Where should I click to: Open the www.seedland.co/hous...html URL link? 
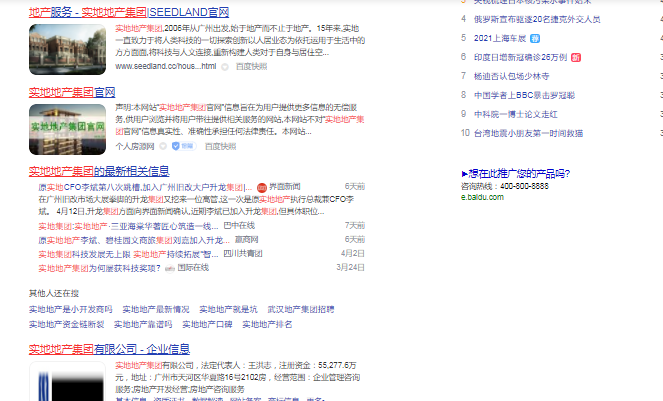[x=165, y=66]
